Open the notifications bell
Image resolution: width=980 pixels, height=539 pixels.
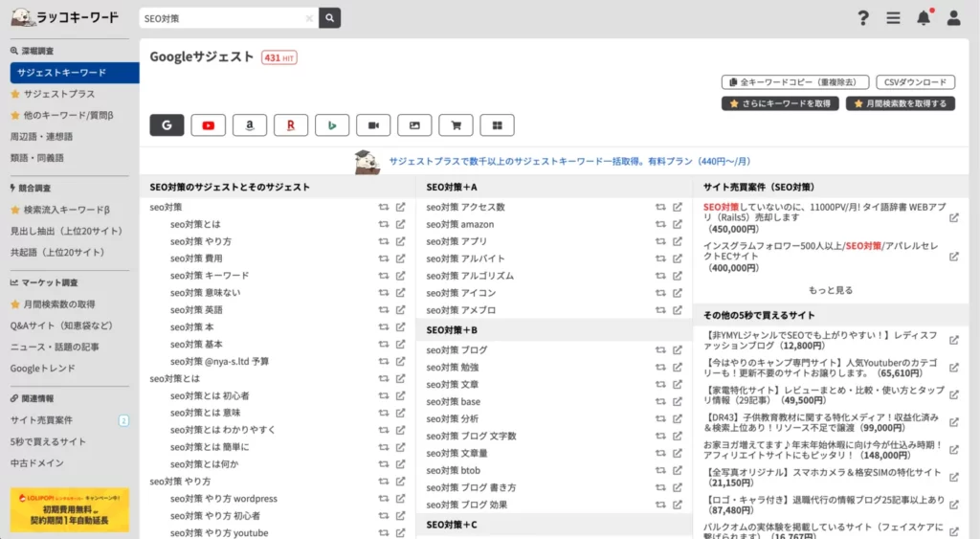[924, 17]
